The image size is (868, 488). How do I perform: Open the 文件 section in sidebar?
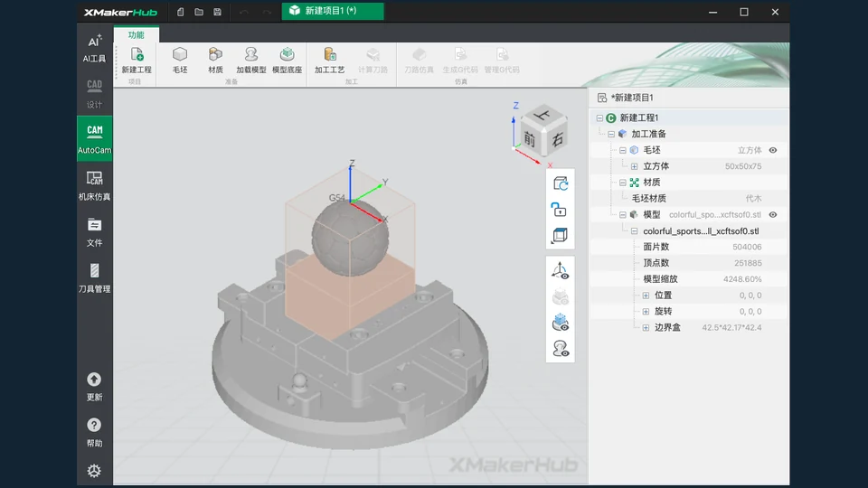pyautogui.click(x=94, y=232)
